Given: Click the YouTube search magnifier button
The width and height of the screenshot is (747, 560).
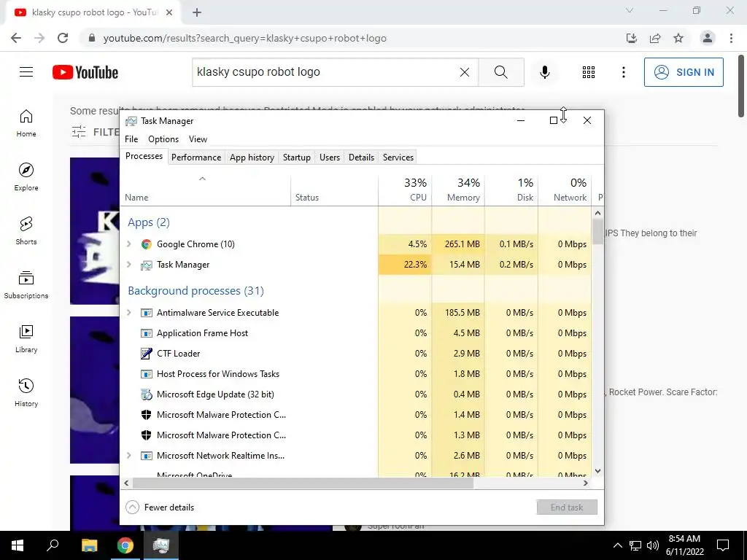Looking at the screenshot, I should click(501, 72).
